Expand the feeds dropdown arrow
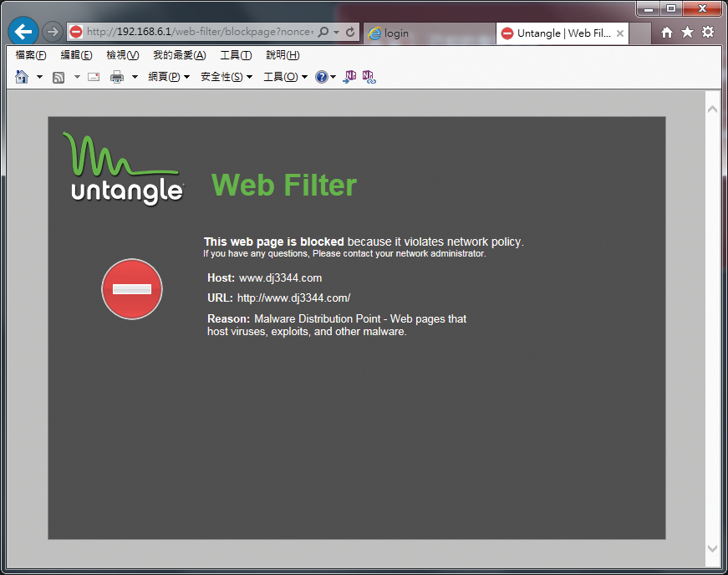The width and height of the screenshot is (728, 575). 77,77
